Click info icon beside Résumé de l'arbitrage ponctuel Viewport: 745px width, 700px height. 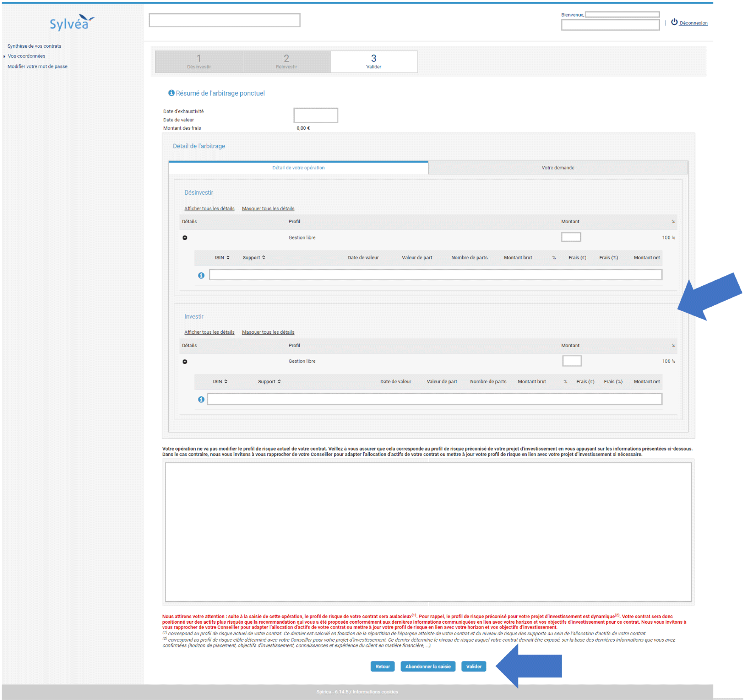tap(171, 93)
